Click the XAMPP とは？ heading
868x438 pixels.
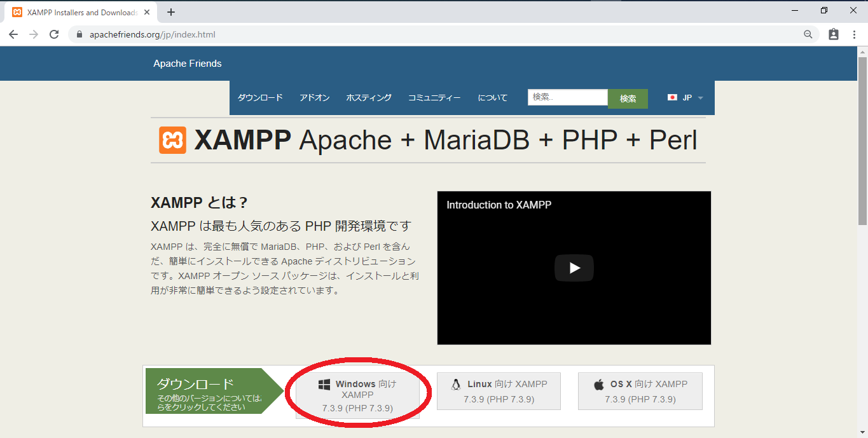point(199,203)
